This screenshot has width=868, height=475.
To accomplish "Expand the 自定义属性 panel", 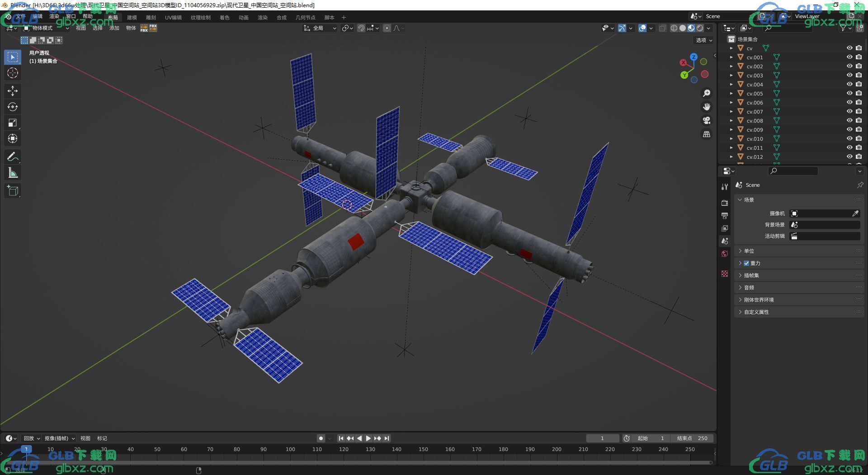I will coord(799,312).
